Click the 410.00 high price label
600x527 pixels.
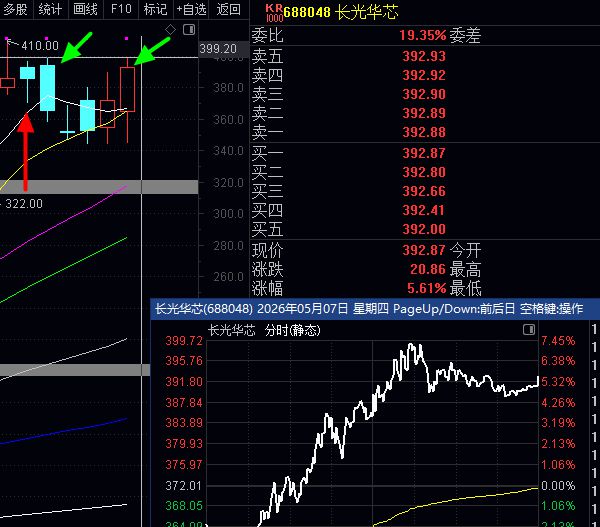pyautogui.click(x=40, y=46)
